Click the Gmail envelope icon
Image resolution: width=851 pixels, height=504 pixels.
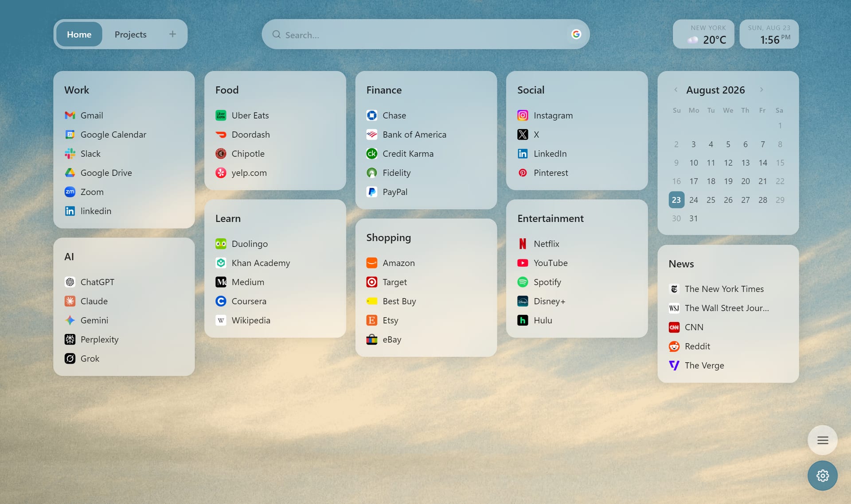pyautogui.click(x=70, y=115)
